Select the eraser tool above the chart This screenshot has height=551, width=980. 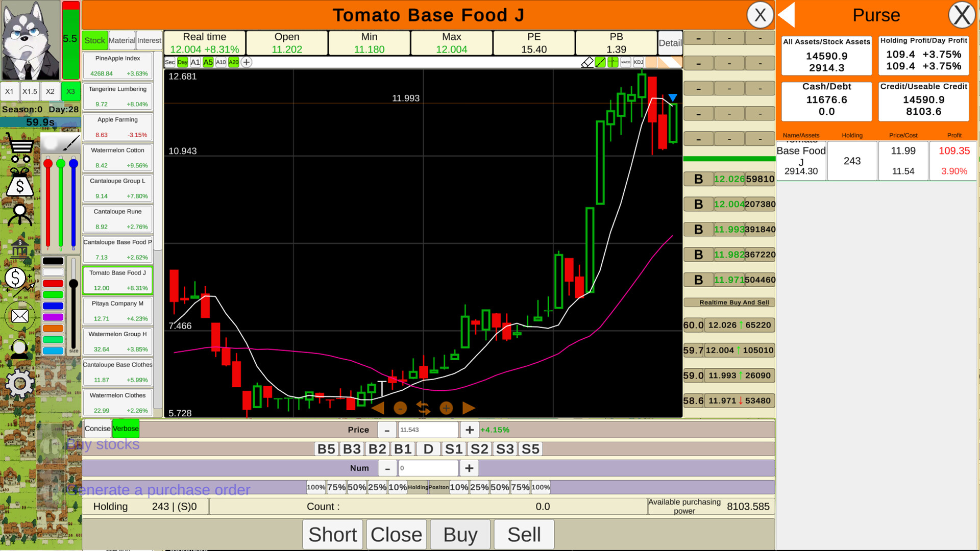[587, 62]
